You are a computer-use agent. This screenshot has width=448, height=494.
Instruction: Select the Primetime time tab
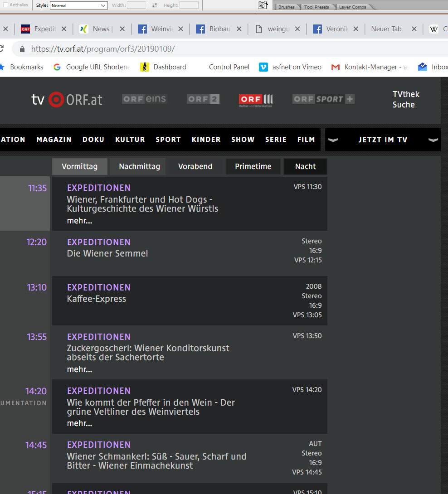pos(253,166)
